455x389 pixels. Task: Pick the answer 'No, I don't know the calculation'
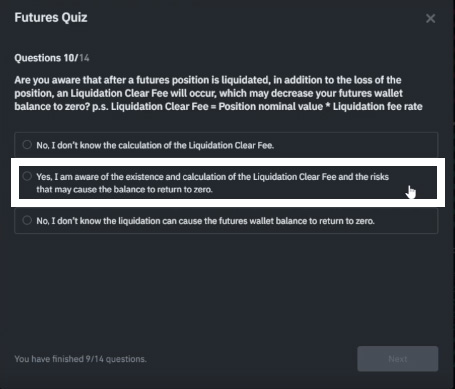(155, 145)
